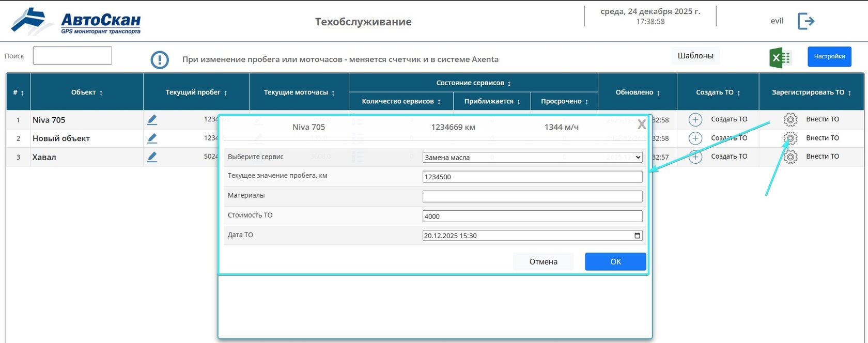Click the Стоимость ТО label

click(250, 215)
